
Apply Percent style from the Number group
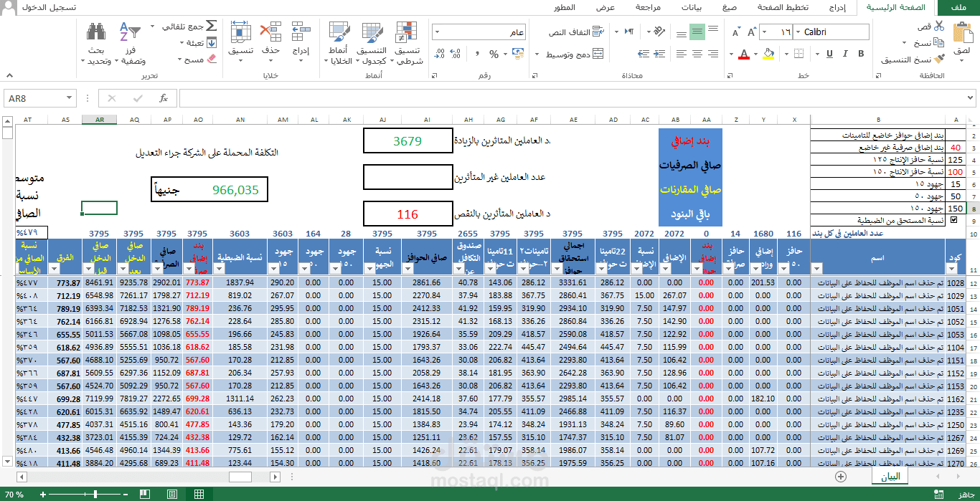click(x=494, y=53)
